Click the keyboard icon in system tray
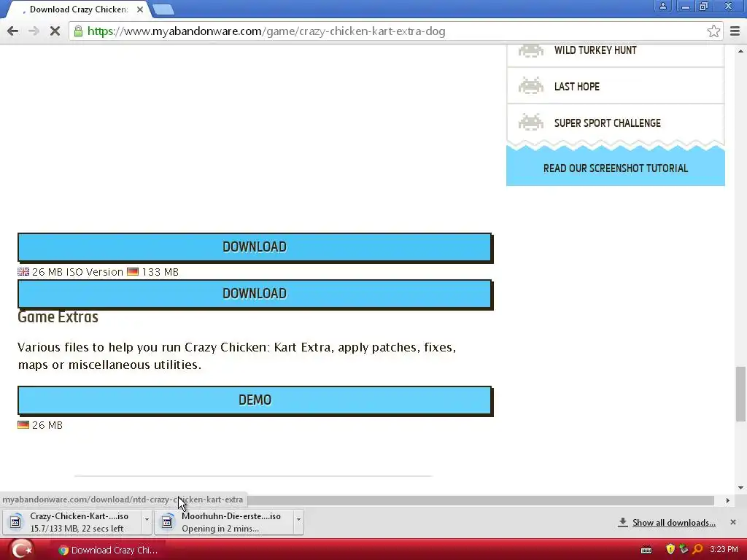This screenshot has height=560, width=747. 646,550
